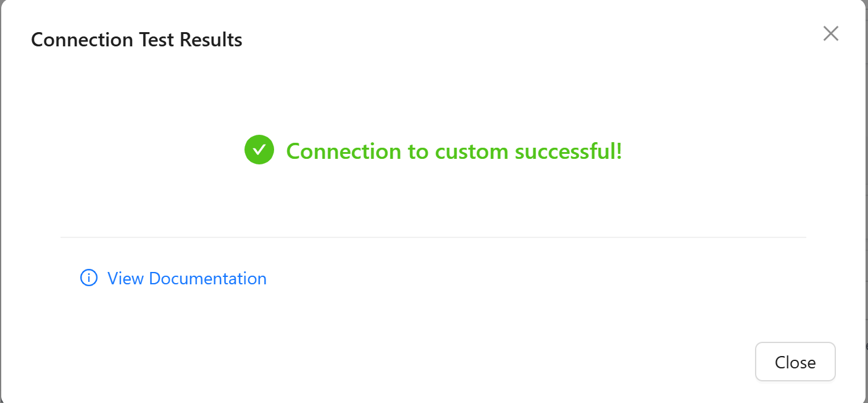
Task: Select the dialog heading text
Action: [x=136, y=40]
